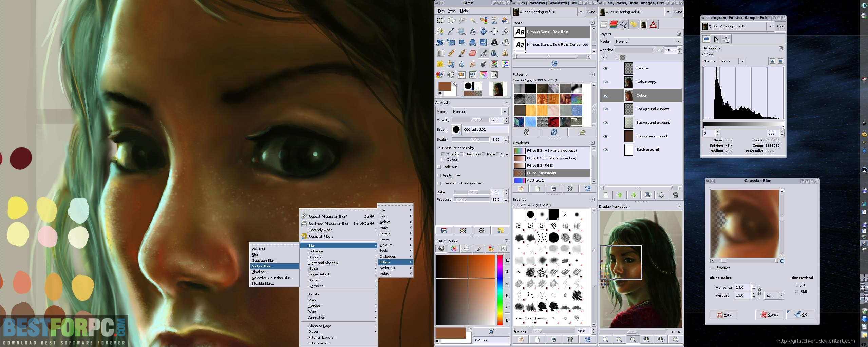Select the Background window layer

[641, 109]
